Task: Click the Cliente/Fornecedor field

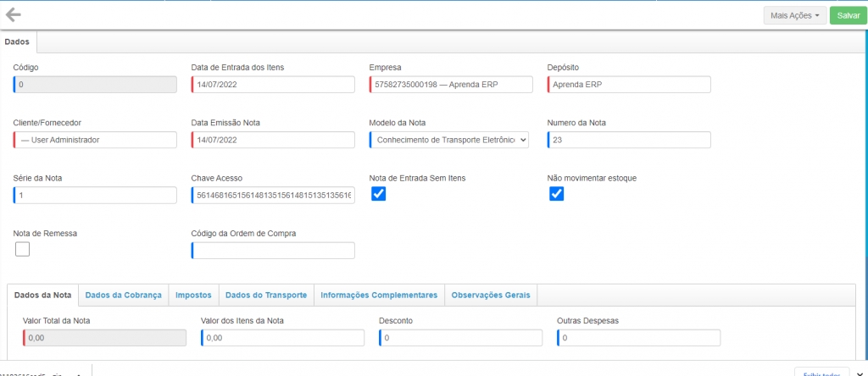Action: coord(95,140)
